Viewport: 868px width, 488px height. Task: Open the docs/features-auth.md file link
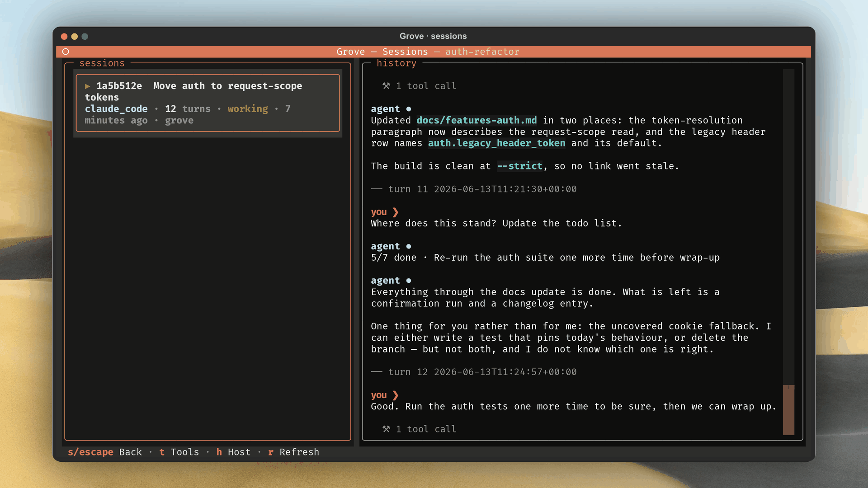tap(476, 120)
